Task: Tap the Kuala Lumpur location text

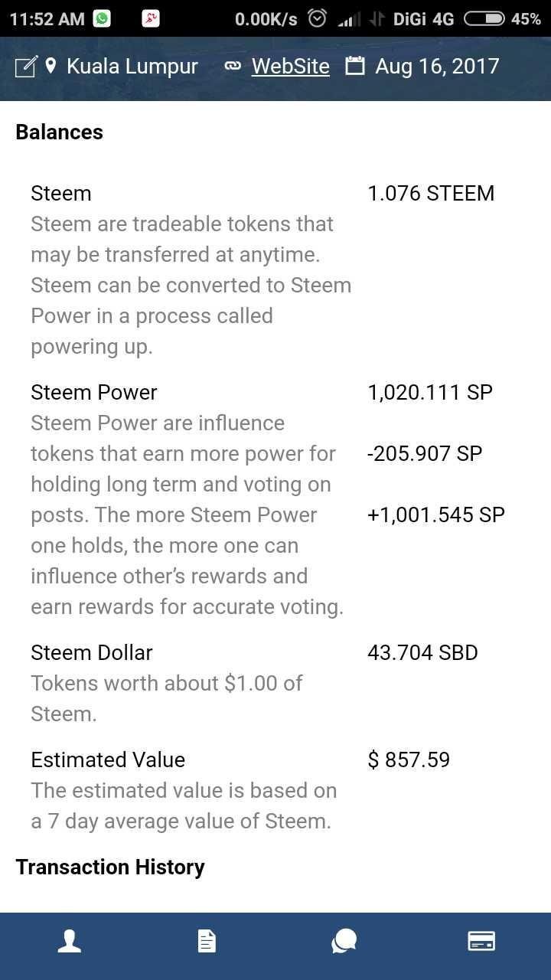Action: [x=132, y=67]
